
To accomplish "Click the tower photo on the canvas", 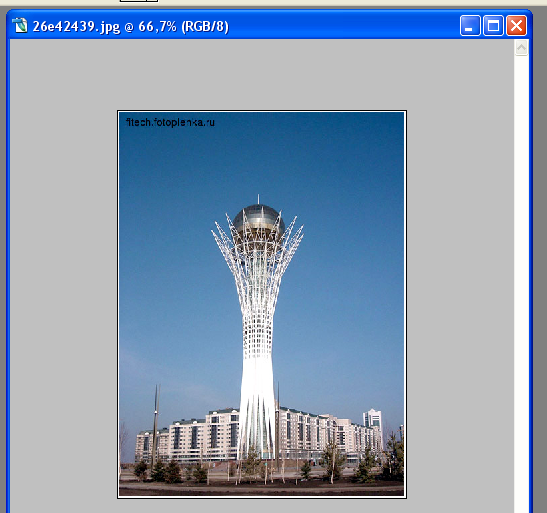I will (262, 304).
